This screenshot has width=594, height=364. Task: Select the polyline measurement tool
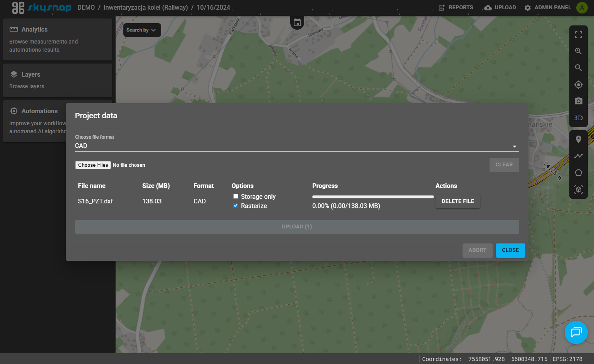[579, 156]
